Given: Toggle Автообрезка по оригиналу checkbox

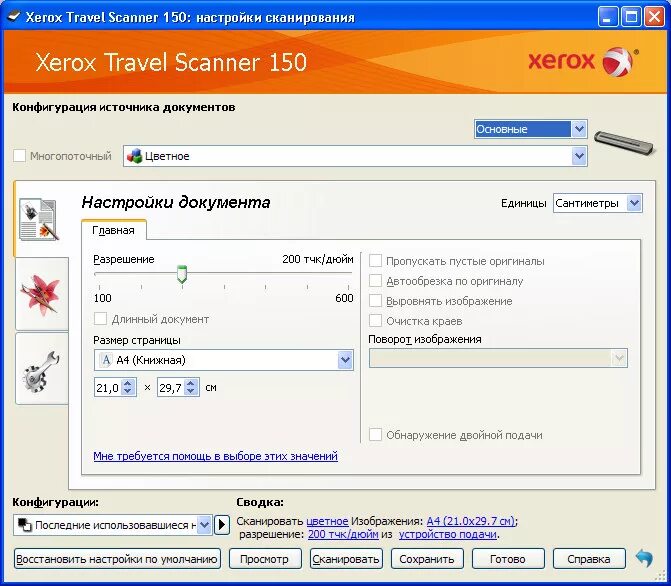Looking at the screenshot, I should 375,281.
